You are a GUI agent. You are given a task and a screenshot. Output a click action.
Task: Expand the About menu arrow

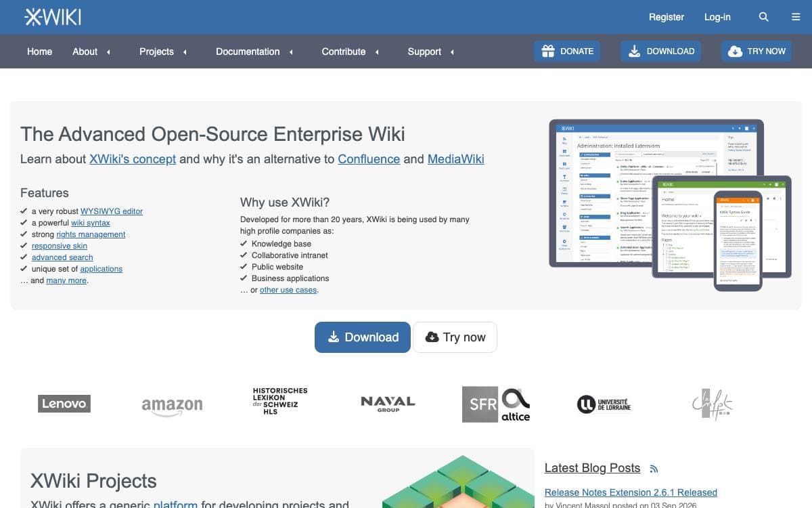[108, 52]
